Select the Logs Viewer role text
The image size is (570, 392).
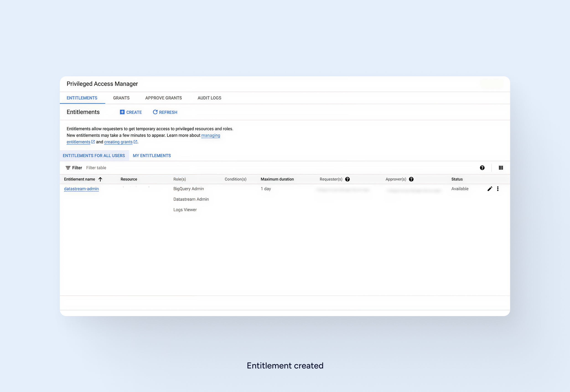[185, 210]
